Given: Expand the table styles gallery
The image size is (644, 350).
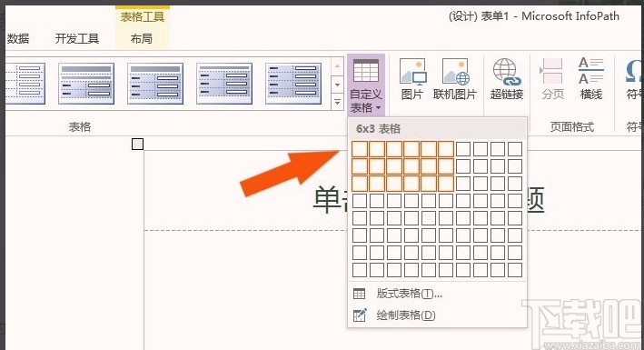Looking at the screenshot, I should click(337, 102).
